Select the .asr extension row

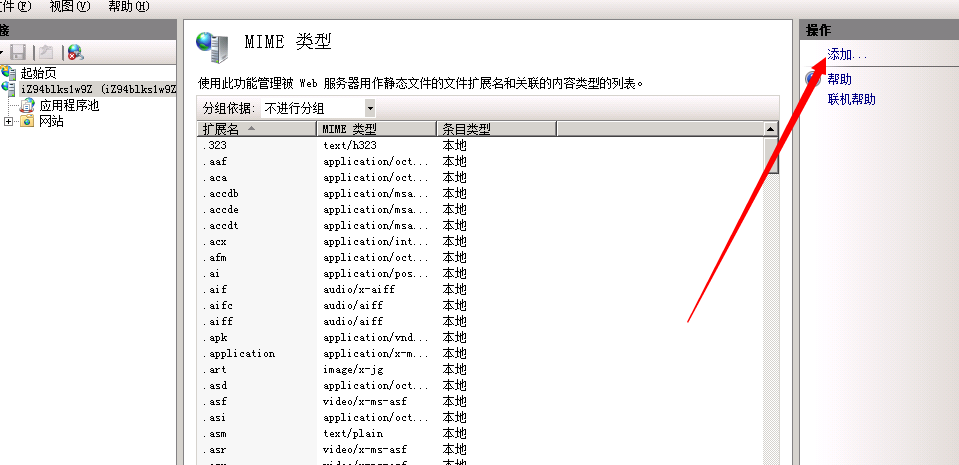480,450
